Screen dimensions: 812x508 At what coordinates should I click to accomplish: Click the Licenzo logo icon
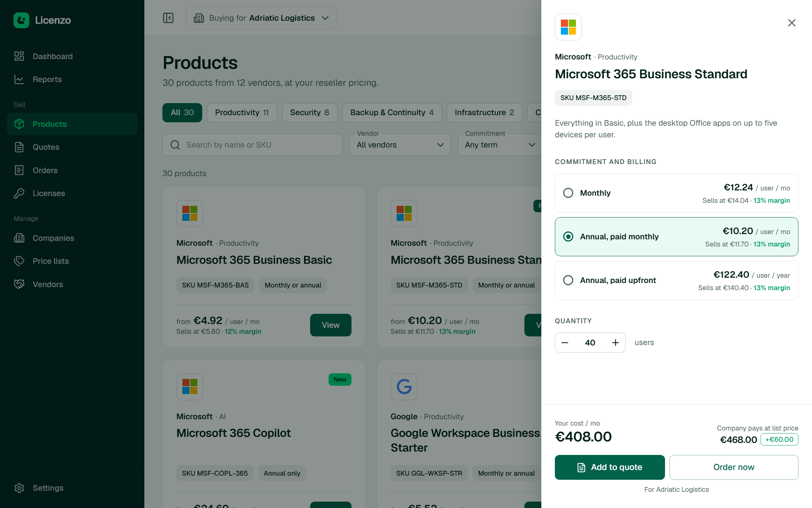click(21, 20)
